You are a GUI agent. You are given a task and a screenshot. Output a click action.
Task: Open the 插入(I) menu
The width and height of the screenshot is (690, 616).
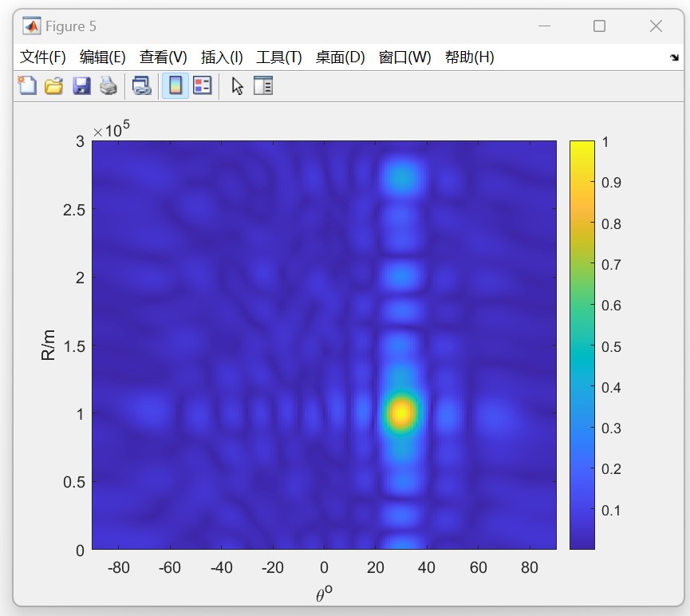point(222,57)
